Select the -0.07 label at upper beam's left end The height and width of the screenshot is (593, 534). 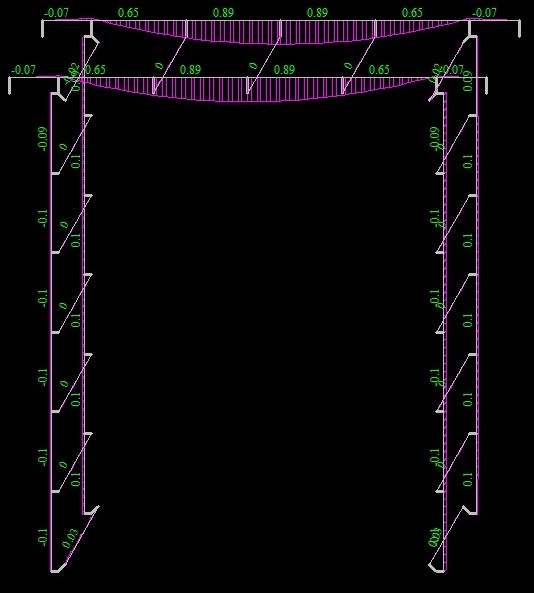[x=56, y=12]
